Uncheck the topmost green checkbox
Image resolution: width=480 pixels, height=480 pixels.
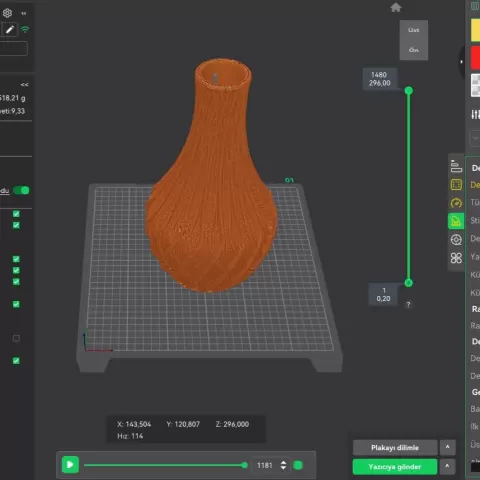(16, 214)
